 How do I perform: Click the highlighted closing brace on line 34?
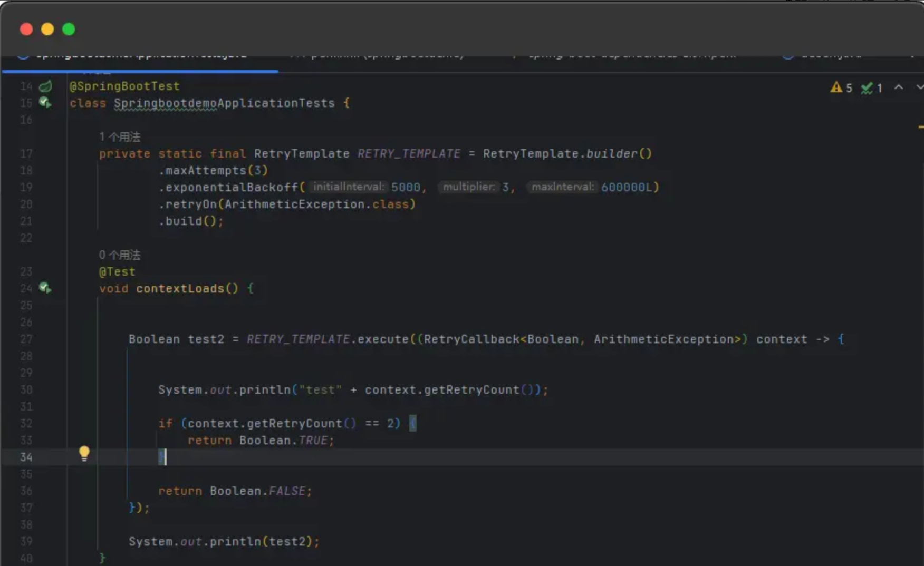tap(161, 457)
